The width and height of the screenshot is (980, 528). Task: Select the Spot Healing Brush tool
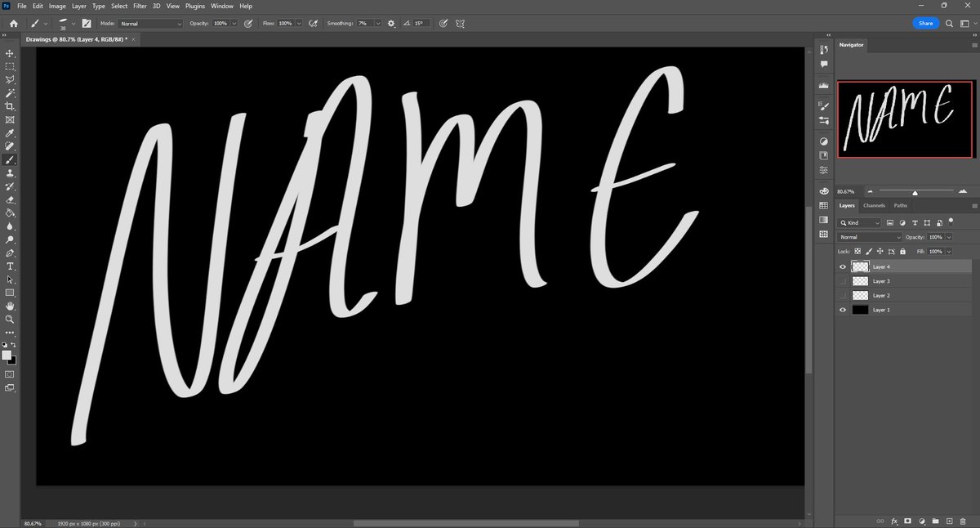(x=10, y=146)
